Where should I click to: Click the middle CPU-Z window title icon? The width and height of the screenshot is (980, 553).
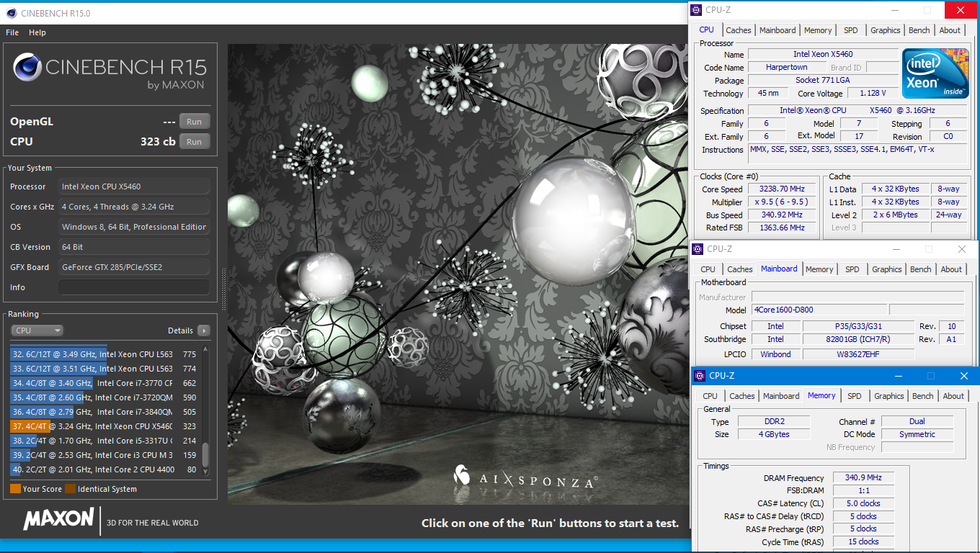tap(697, 249)
